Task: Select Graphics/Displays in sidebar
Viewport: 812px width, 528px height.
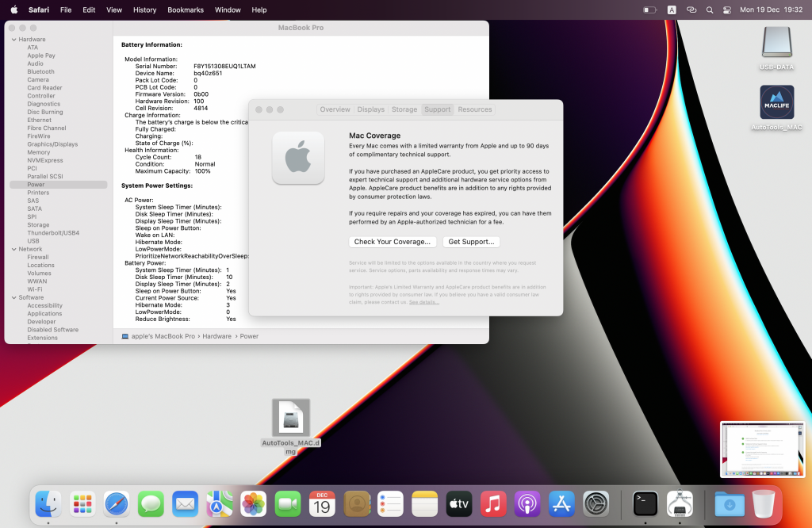Action: pos(53,144)
